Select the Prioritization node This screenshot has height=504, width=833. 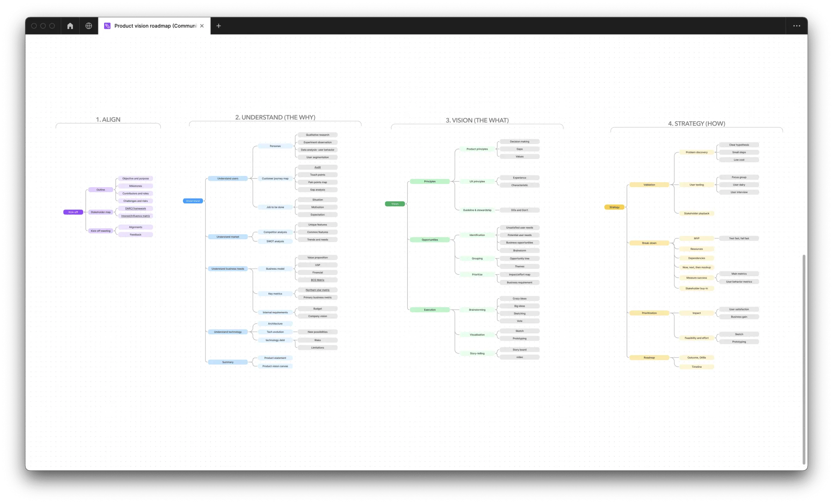click(649, 313)
